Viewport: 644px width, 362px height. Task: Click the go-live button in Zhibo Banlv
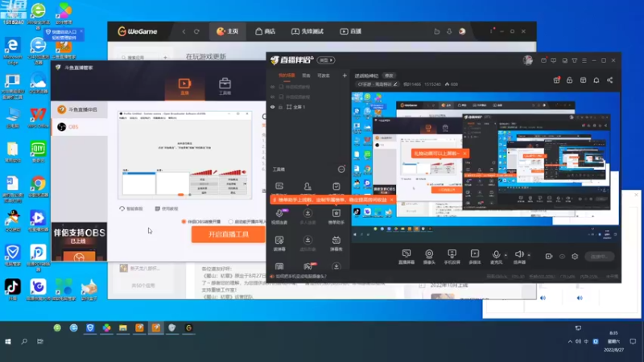coord(599,257)
